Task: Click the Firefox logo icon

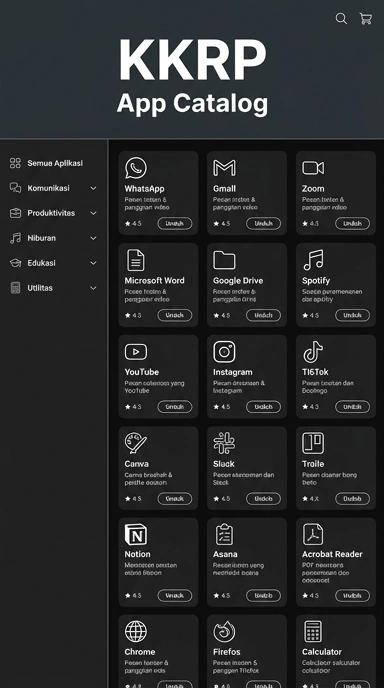Action: click(224, 631)
